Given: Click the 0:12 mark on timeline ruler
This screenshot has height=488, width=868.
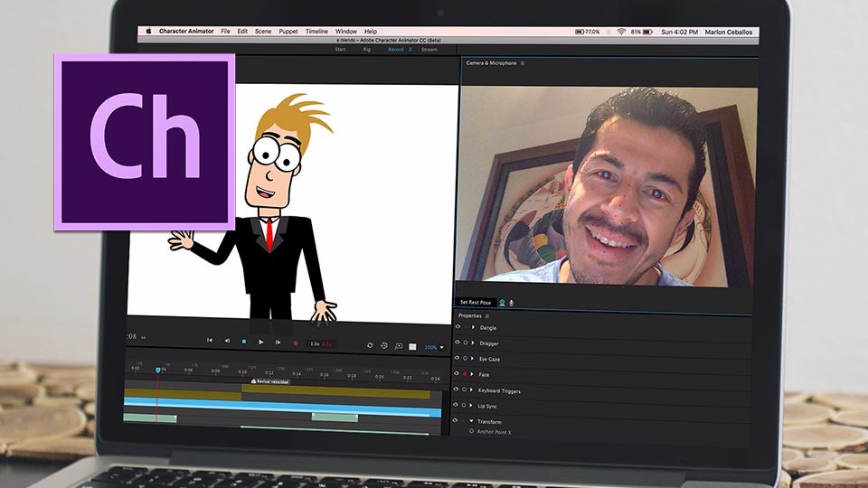Looking at the screenshot, I should (x=269, y=372).
